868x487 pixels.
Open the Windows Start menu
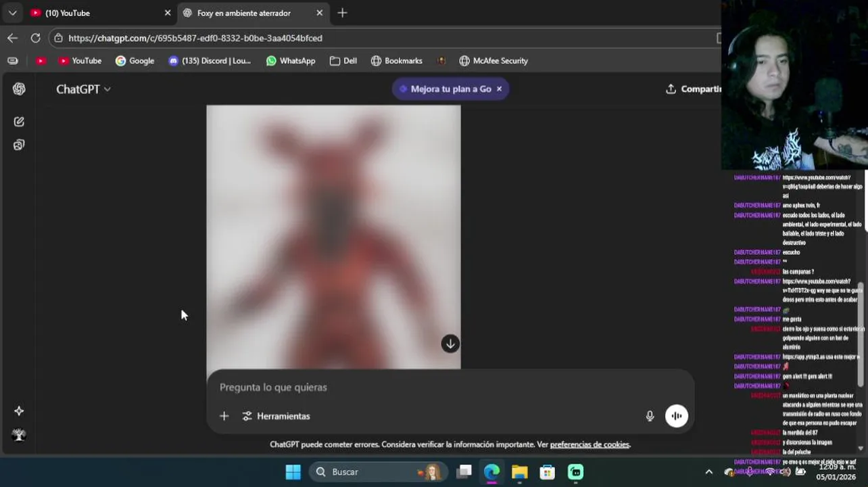coord(293,471)
